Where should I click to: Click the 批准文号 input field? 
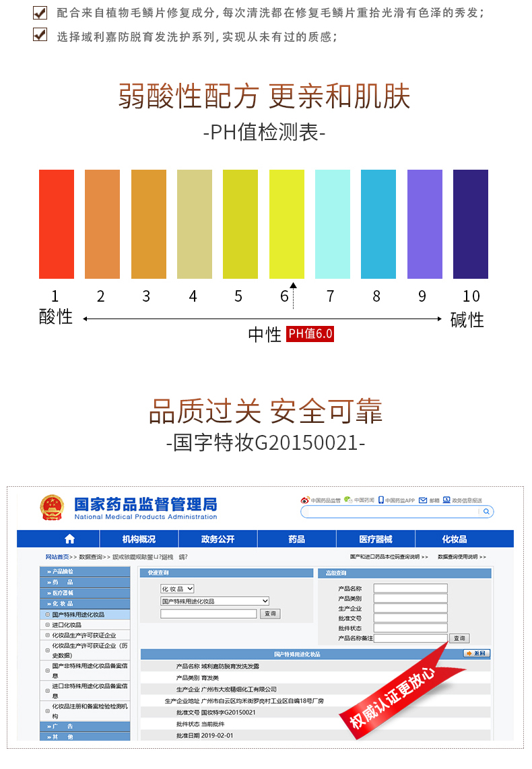[x=410, y=618]
